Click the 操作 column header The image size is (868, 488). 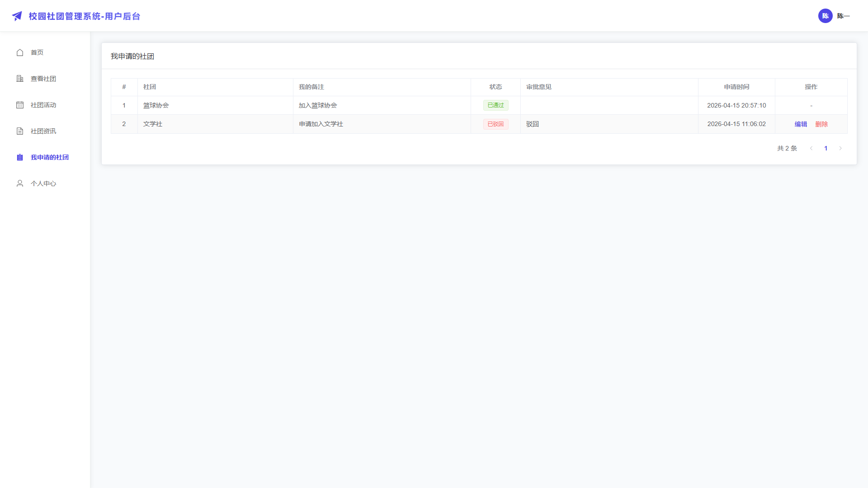click(x=811, y=87)
